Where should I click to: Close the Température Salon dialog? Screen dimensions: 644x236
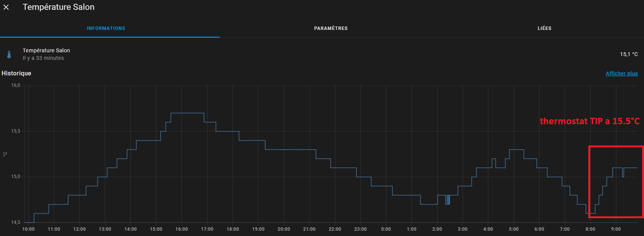tap(6, 7)
